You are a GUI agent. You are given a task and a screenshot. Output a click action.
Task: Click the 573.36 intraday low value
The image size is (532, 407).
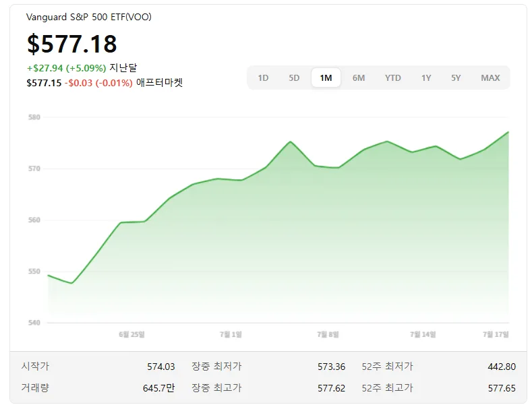(332, 367)
